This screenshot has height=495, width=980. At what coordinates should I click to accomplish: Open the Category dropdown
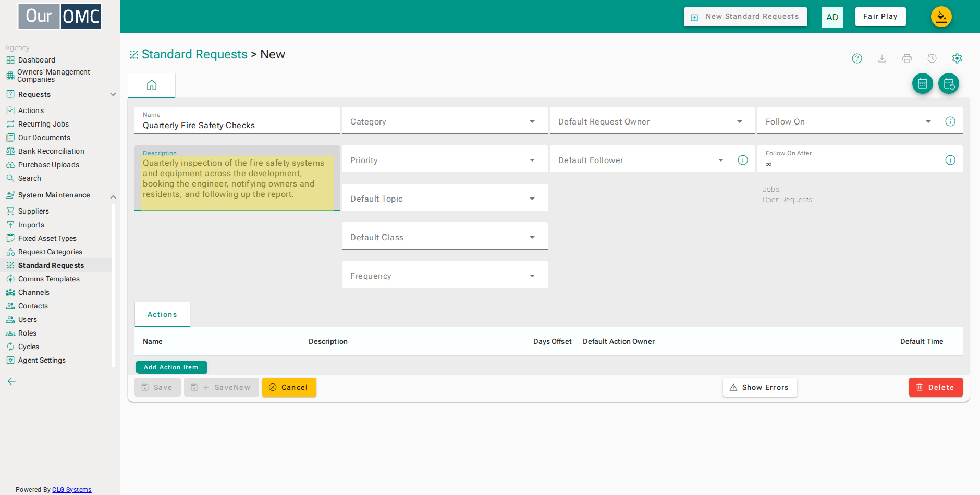(x=445, y=121)
